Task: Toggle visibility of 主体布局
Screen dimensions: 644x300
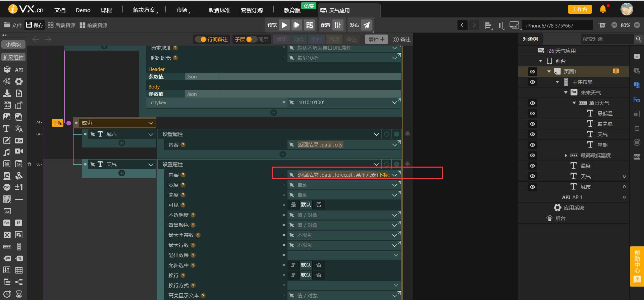Action: [x=532, y=82]
